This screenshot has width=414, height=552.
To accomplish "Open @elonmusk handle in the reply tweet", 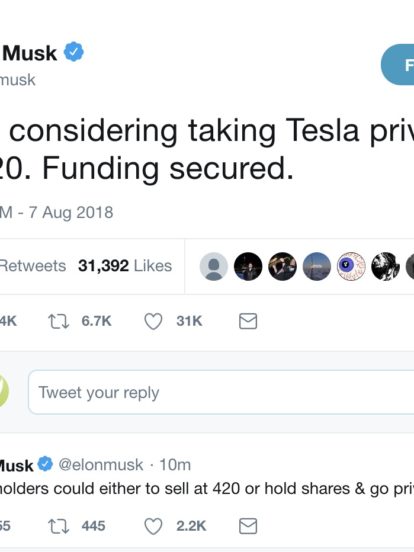I will click(101, 465).
